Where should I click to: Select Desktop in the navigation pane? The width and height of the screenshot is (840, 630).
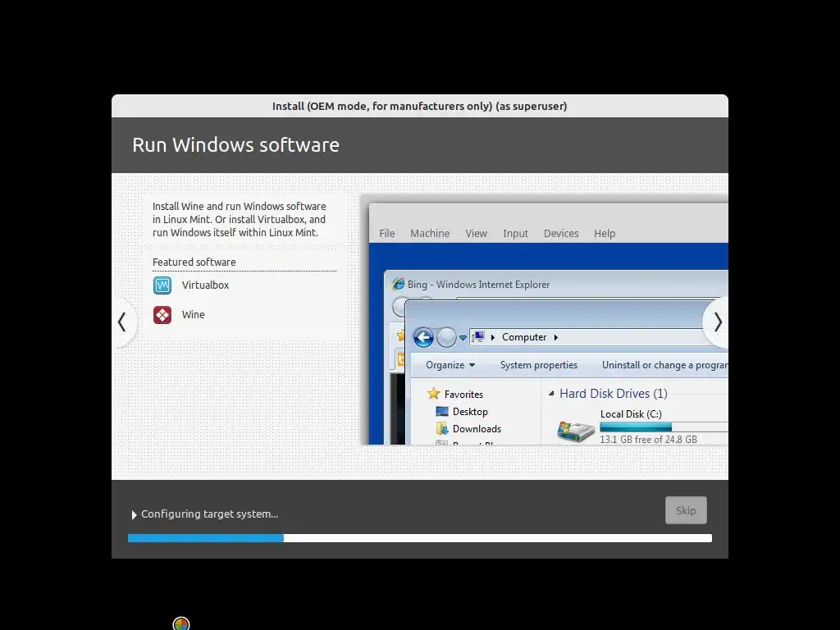coord(470,412)
